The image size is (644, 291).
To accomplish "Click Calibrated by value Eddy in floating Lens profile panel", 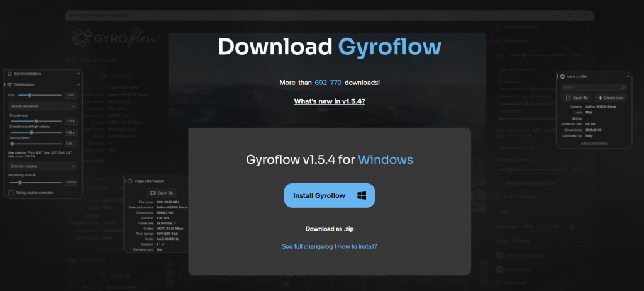I will (589, 136).
